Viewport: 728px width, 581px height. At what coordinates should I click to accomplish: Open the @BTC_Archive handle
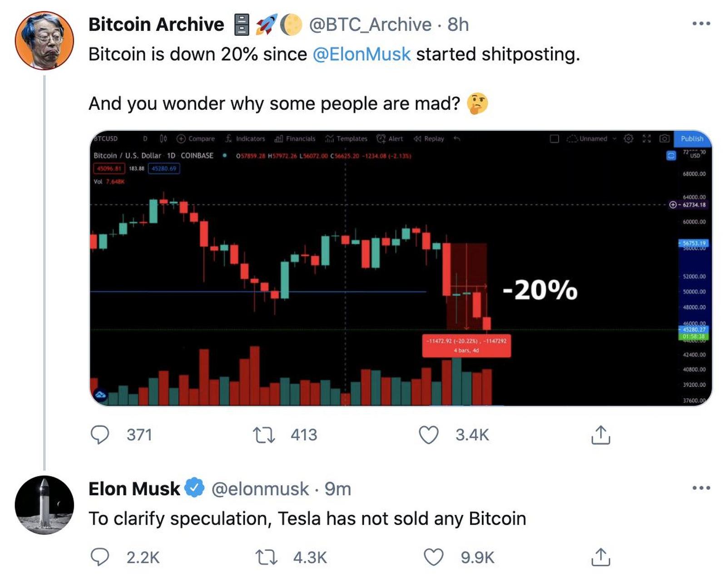[x=370, y=25]
